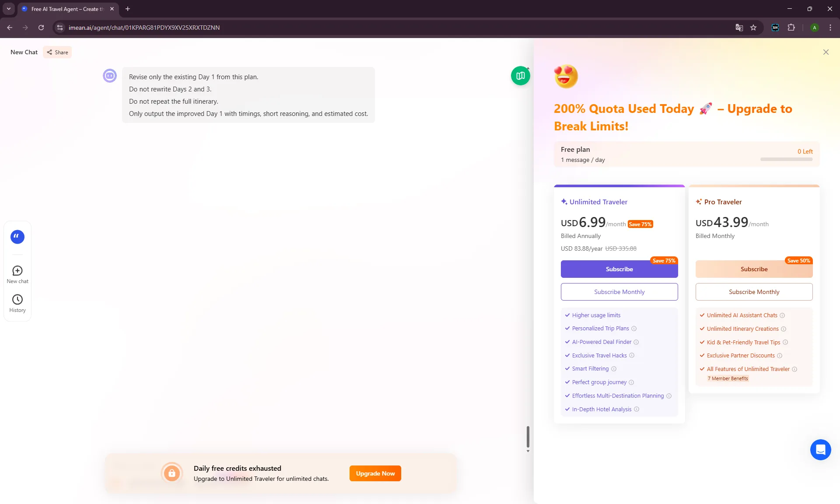Screen dimensions: 840x504
Task: Close the Free AI Travel Agent tab
Action: (x=112, y=9)
